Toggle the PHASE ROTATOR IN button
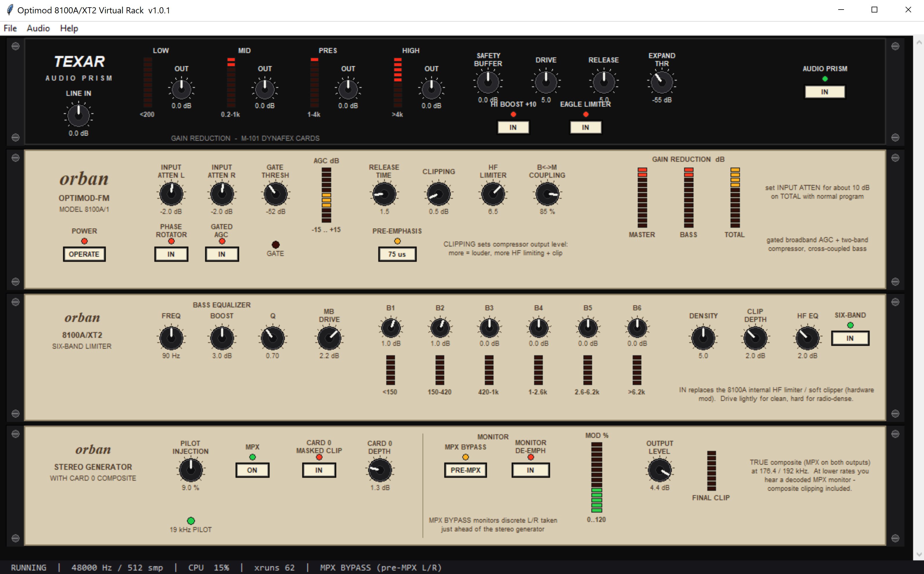924x574 pixels. [171, 254]
